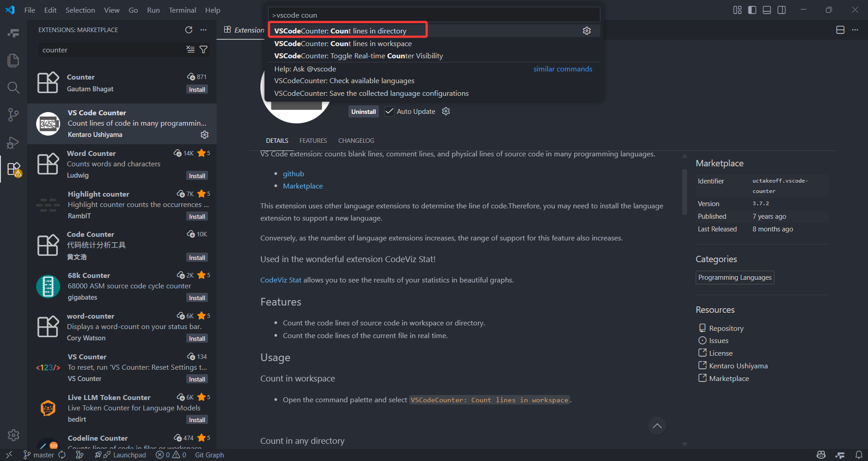868x461 pixels.
Task: Open the Issues resource link
Action: point(718,340)
